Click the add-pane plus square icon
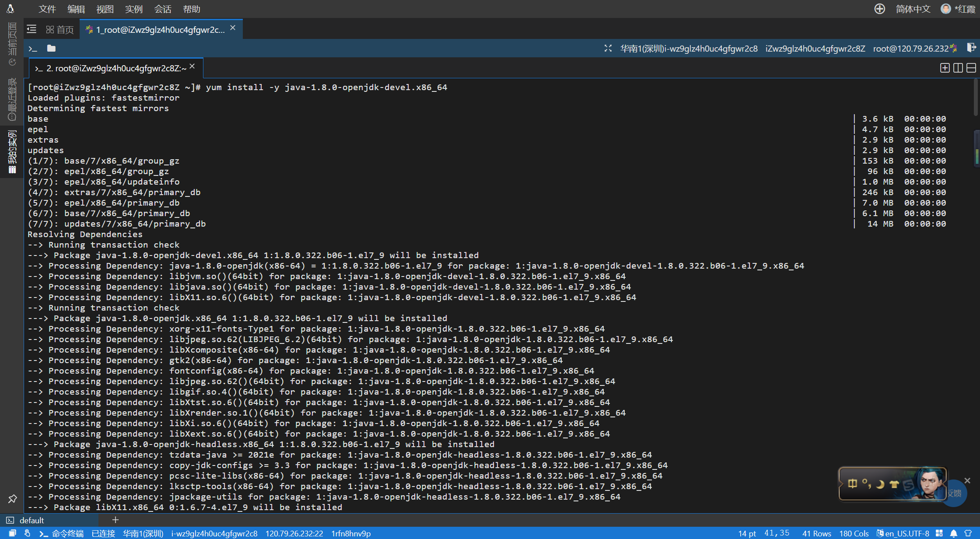 click(x=945, y=68)
